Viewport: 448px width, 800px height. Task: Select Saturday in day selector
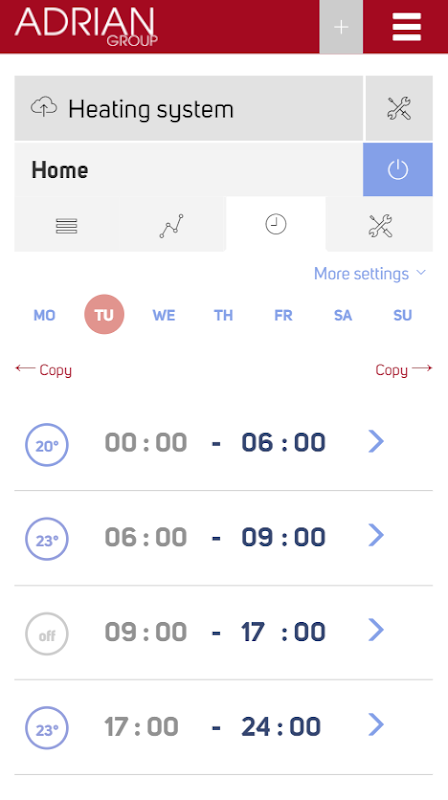(343, 315)
